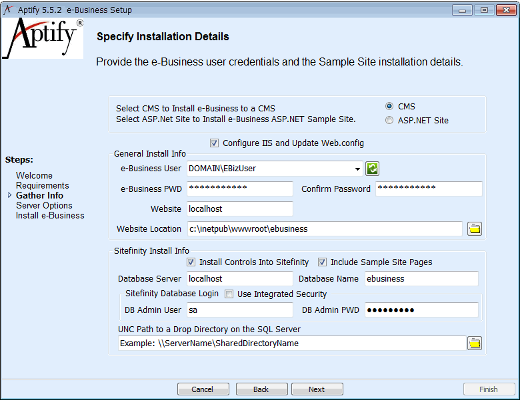This screenshot has height=405, width=527.
Task: Click the Gather Info step
Action: click(40, 196)
